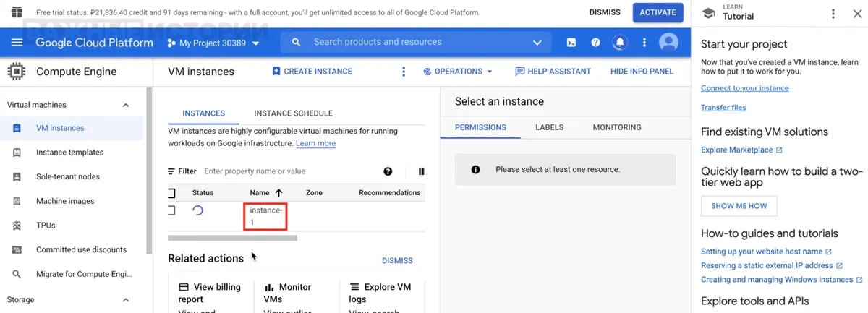
Task: Activate Cloud Shell terminal icon
Action: [571, 43]
